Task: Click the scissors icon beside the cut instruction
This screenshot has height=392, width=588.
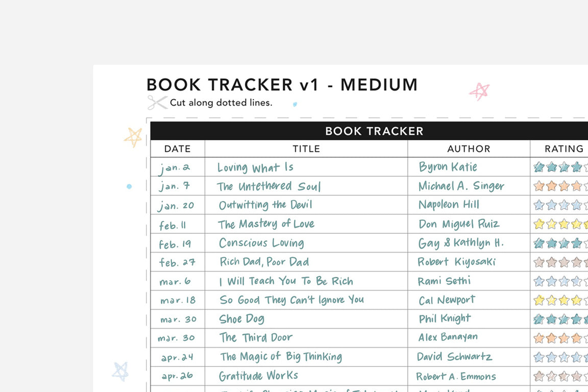Action: pyautogui.click(x=157, y=103)
